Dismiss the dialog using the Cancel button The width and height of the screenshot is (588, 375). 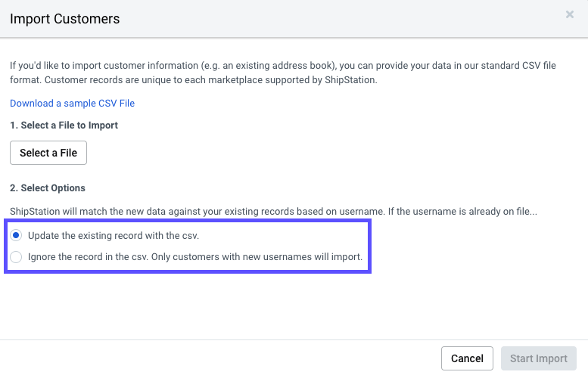(467, 358)
